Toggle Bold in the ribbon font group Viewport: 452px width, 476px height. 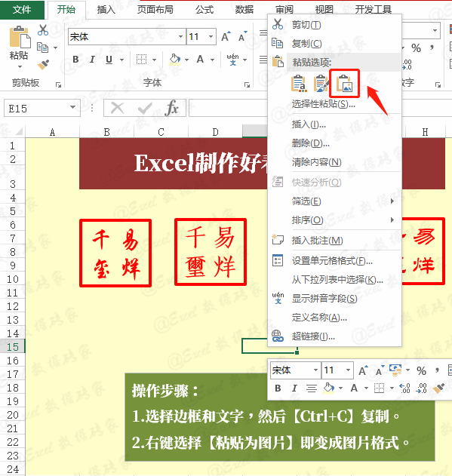(75, 60)
